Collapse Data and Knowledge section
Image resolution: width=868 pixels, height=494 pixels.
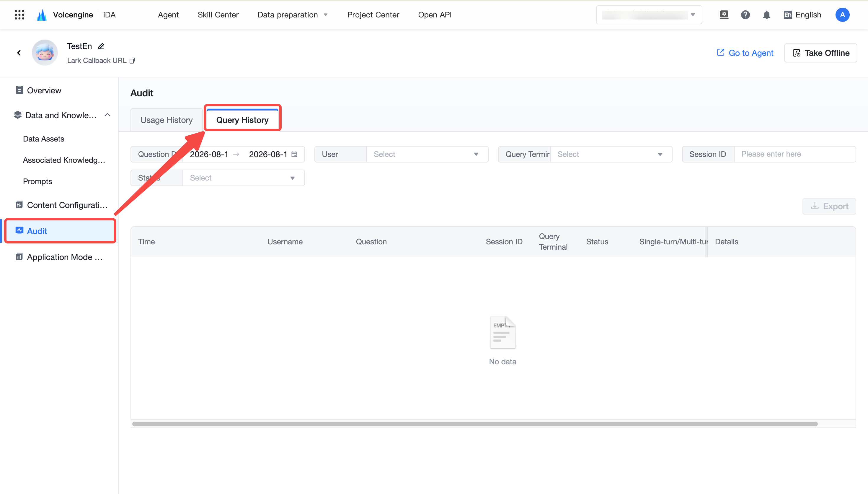[x=107, y=115]
